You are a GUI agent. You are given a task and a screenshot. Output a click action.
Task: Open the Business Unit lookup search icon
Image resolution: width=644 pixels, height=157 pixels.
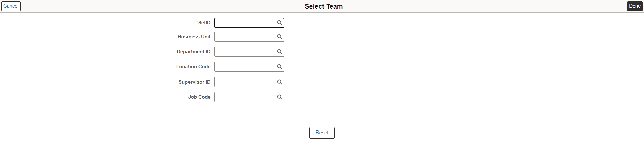pyautogui.click(x=279, y=37)
